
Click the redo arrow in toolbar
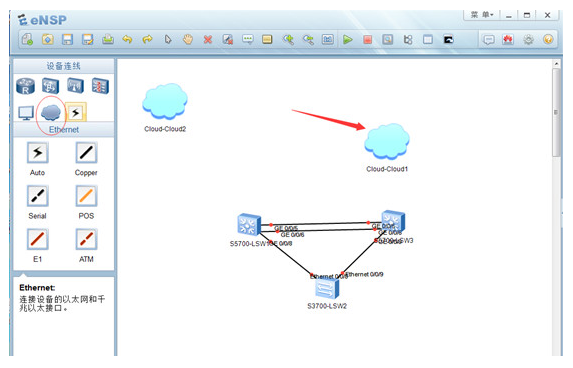[x=147, y=39]
